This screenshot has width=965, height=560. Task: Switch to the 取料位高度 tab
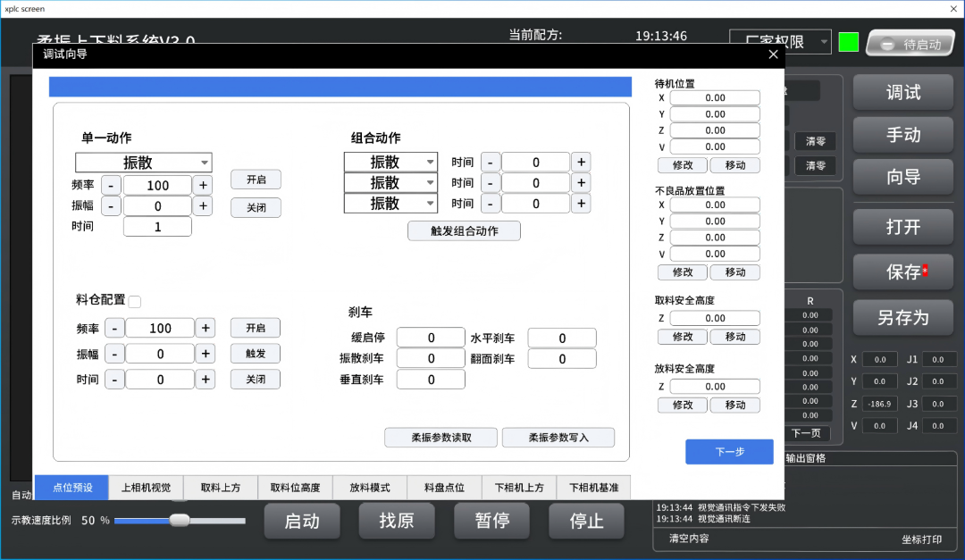click(x=296, y=488)
